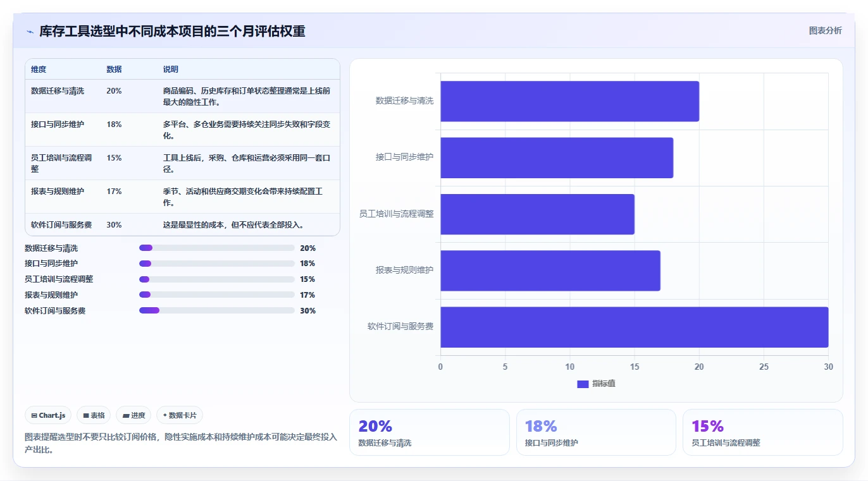
Task: Click the 30% value beside progress list
Action: pyautogui.click(x=307, y=311)
